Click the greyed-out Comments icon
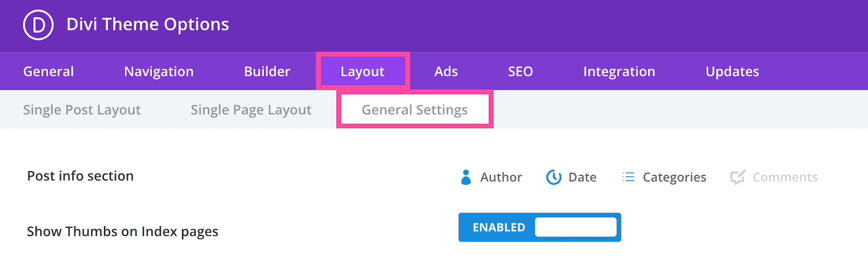 tap(738, 177)
